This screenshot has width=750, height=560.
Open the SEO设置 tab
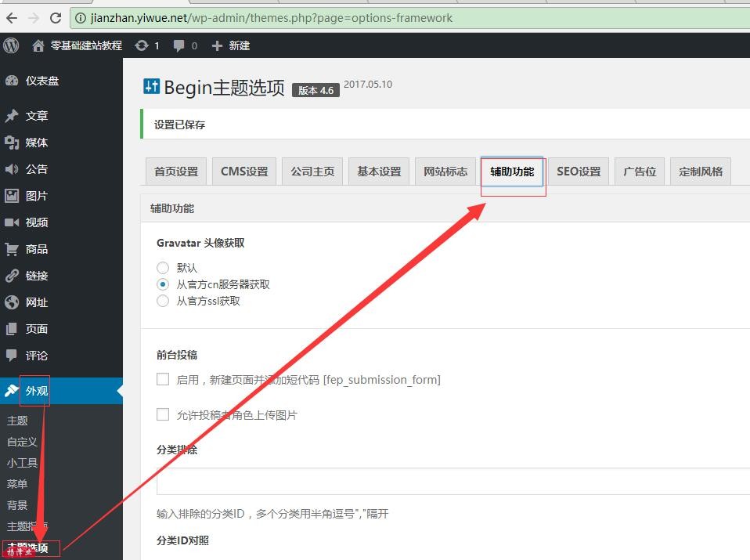tap(579, 172)
